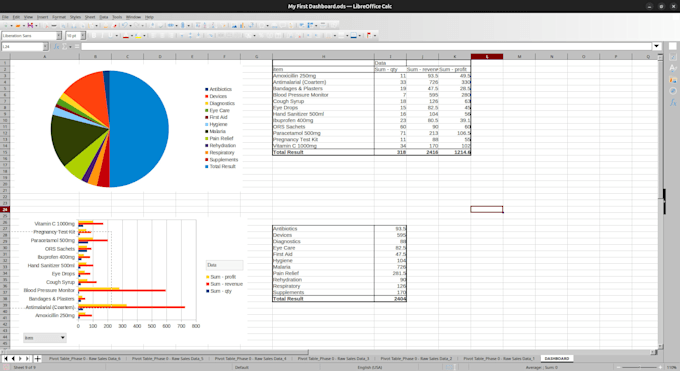Click the Insert row icon in toolbar

coord(170,26)
